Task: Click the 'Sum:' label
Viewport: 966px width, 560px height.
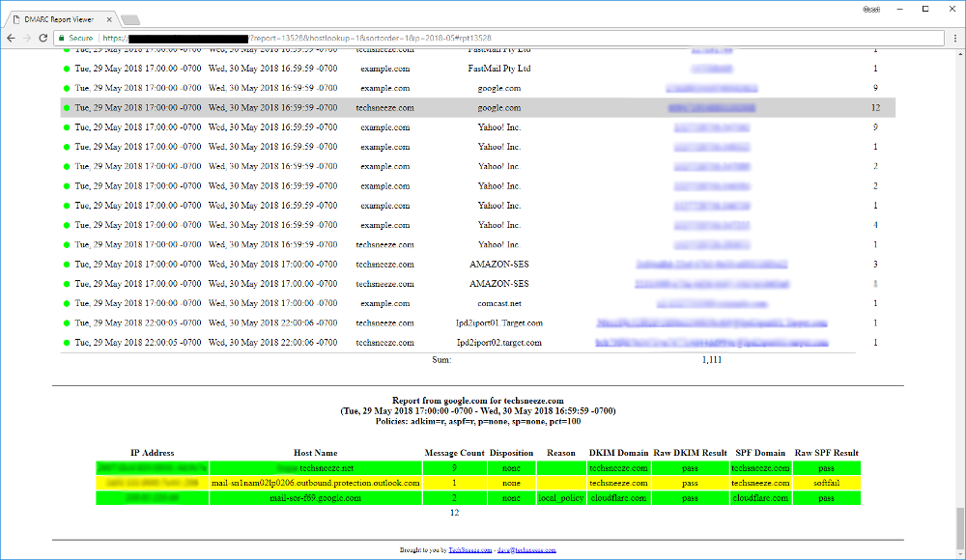Action: click(x=441, y=360)
